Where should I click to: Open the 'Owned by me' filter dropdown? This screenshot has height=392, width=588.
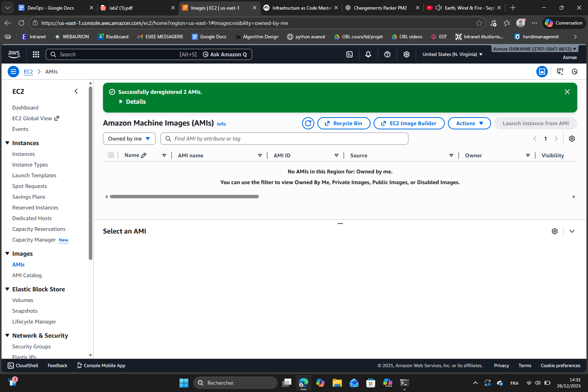[129, 138]
